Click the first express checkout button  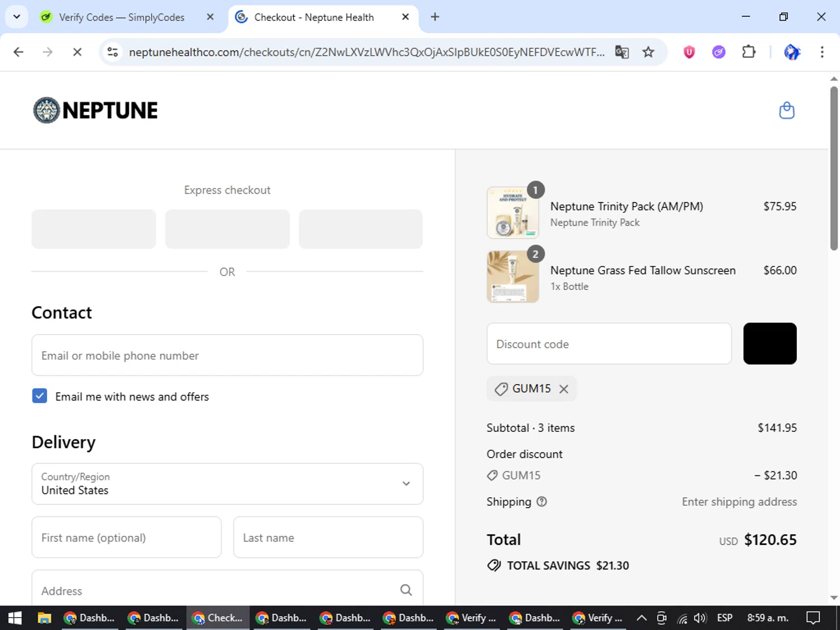click(94, 229)
